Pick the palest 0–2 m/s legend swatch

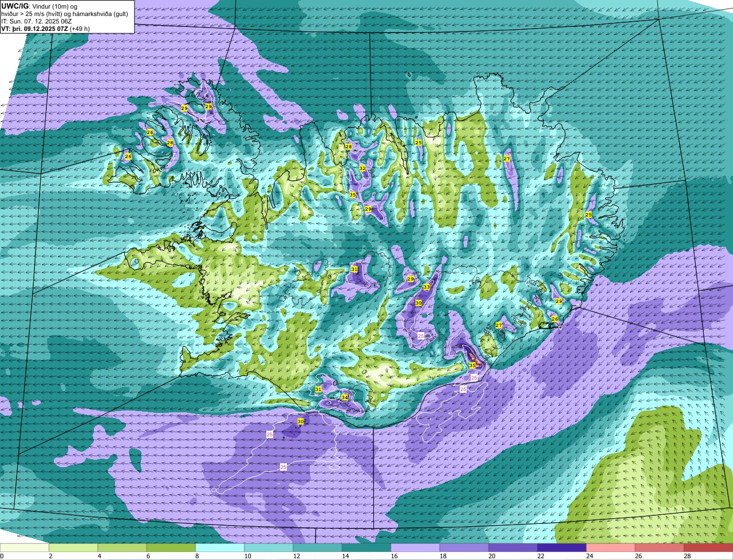click(x=25, y=547)
